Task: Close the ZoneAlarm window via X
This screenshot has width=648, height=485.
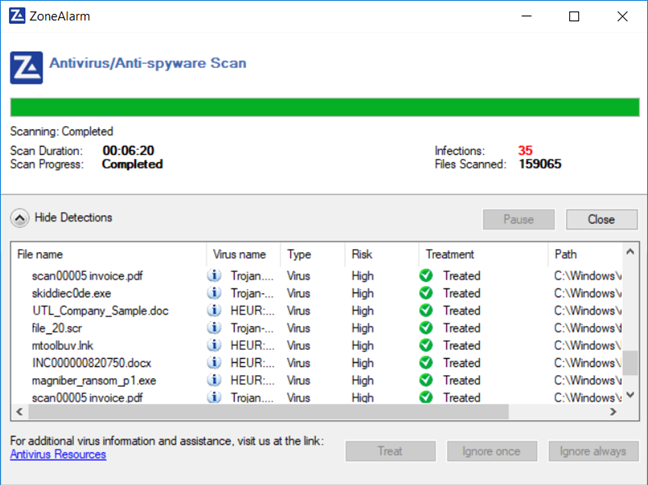Action: 622,16
